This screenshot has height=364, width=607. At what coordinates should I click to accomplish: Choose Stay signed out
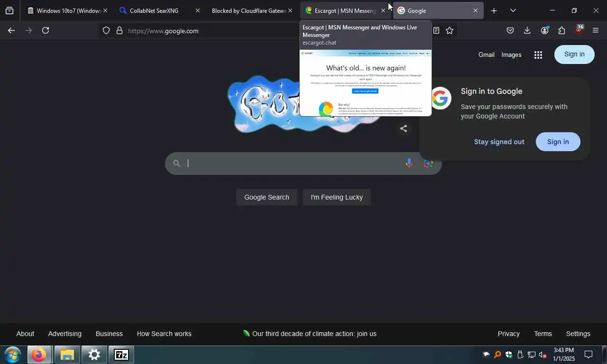[x=499, y=142]
